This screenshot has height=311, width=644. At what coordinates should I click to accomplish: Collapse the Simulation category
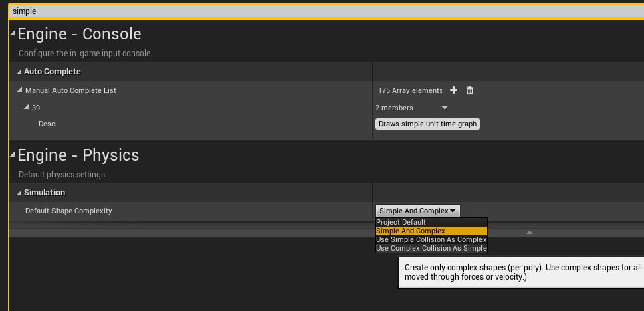[x=19, y=193]
